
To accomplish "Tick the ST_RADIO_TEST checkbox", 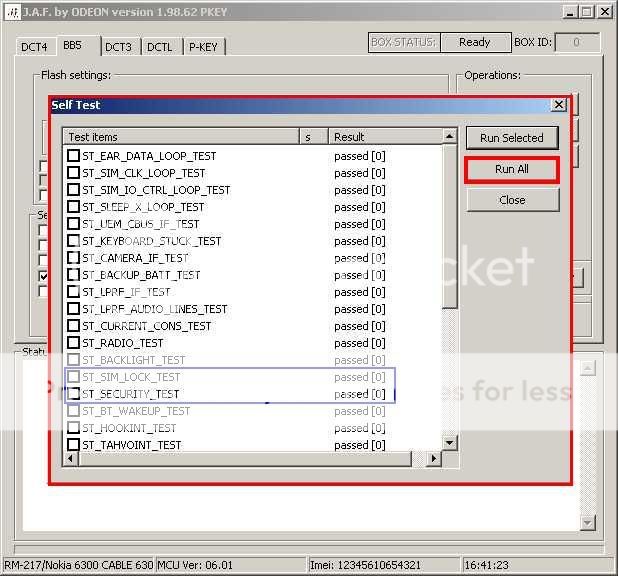I will click(x=73, y=343).
